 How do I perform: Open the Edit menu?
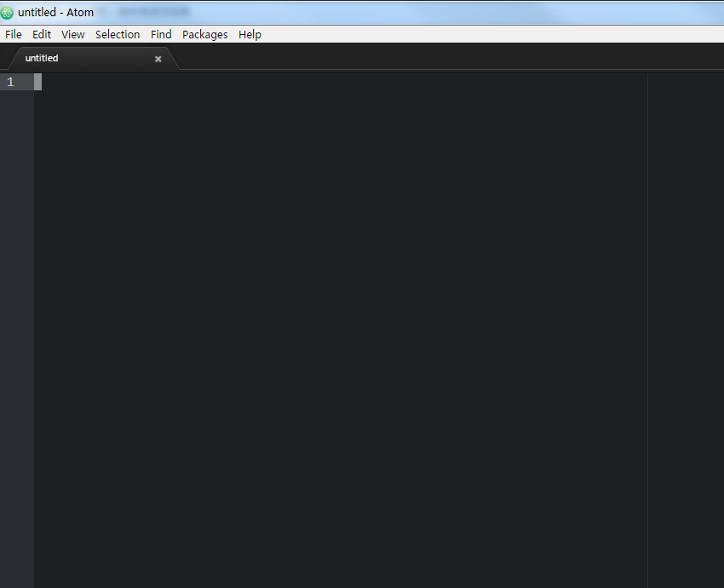pyautogui.click(x=42, y=34)
